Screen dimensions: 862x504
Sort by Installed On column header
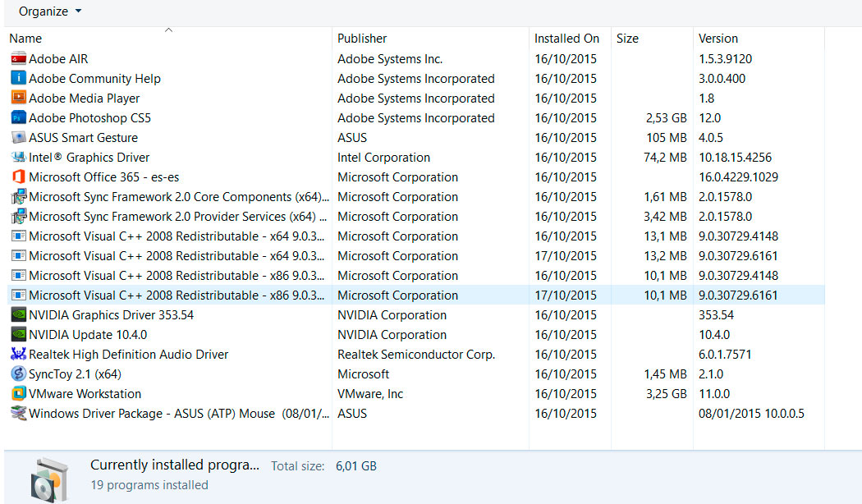(x=566, y=39)
